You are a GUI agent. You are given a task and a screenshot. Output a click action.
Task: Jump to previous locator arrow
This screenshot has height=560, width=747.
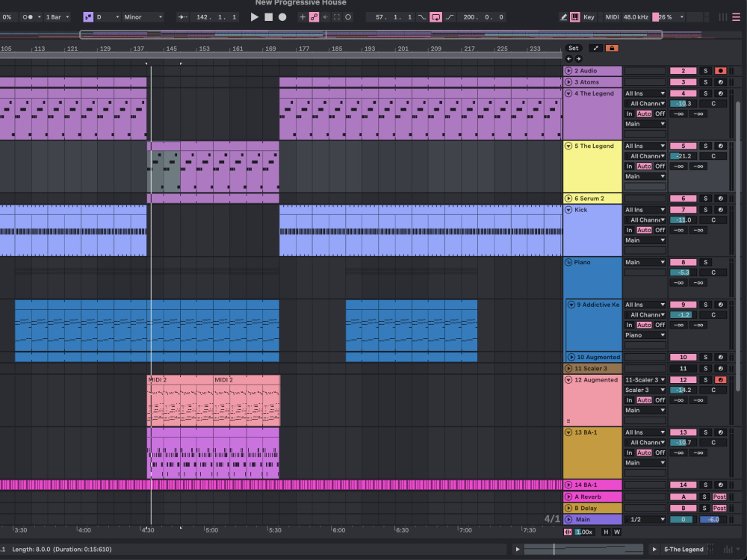click(x=568, y=58)
